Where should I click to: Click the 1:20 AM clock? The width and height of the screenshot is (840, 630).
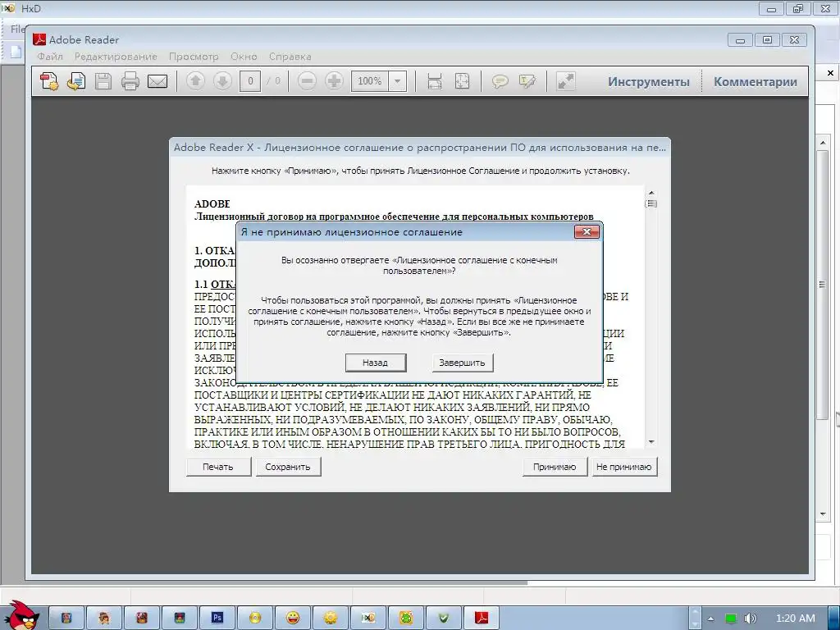pos(796,619)
